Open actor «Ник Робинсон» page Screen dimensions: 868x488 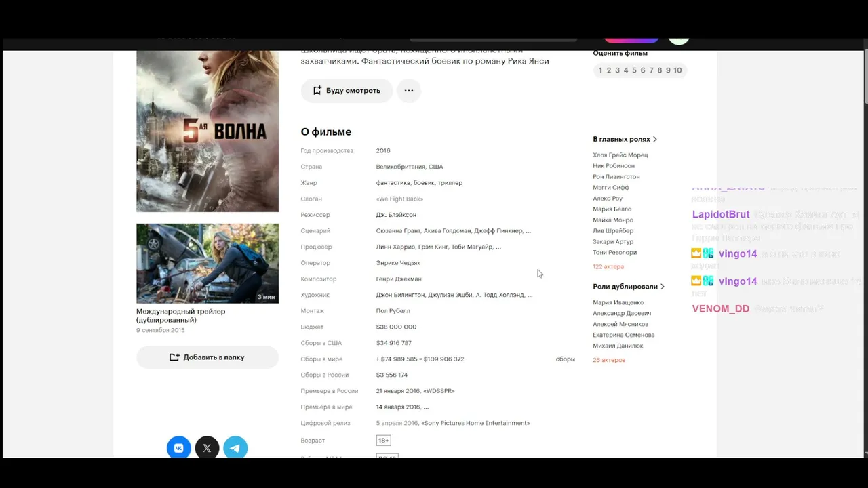[x=614, y=166]
